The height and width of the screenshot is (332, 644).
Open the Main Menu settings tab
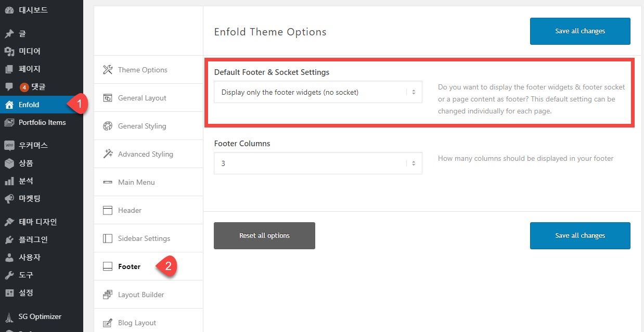click(148, 182)
